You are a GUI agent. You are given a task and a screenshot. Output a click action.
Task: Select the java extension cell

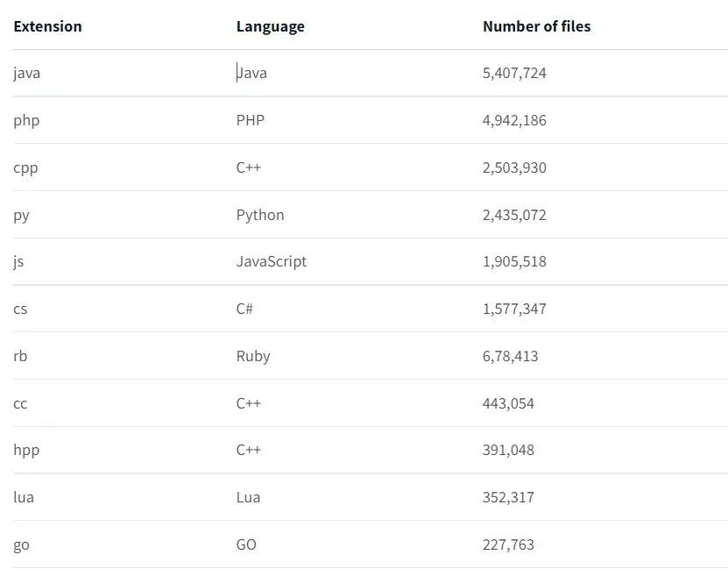coord(27,74)
